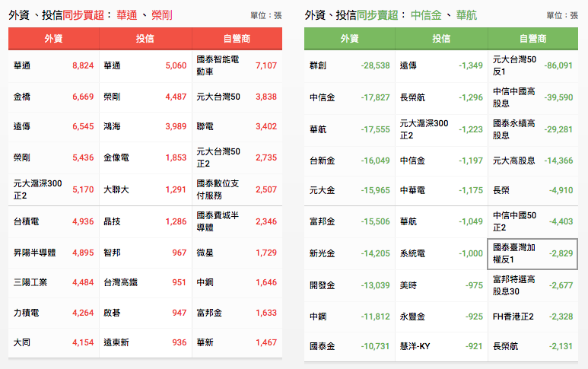588x369 pixels.
Task: Open the 中信金 link in the sell title
Action: pyautogui.click(x=427, y=15)
